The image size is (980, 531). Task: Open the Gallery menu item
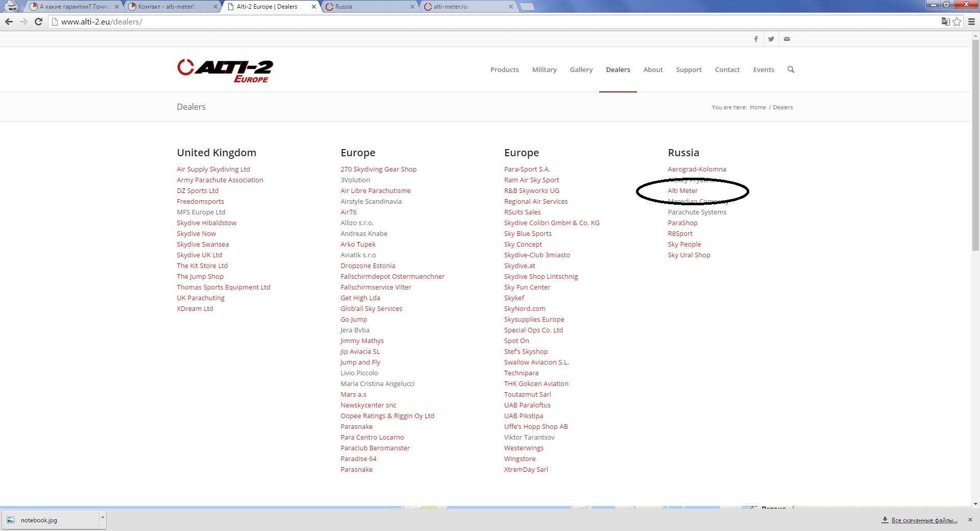(x=581, y=69)
